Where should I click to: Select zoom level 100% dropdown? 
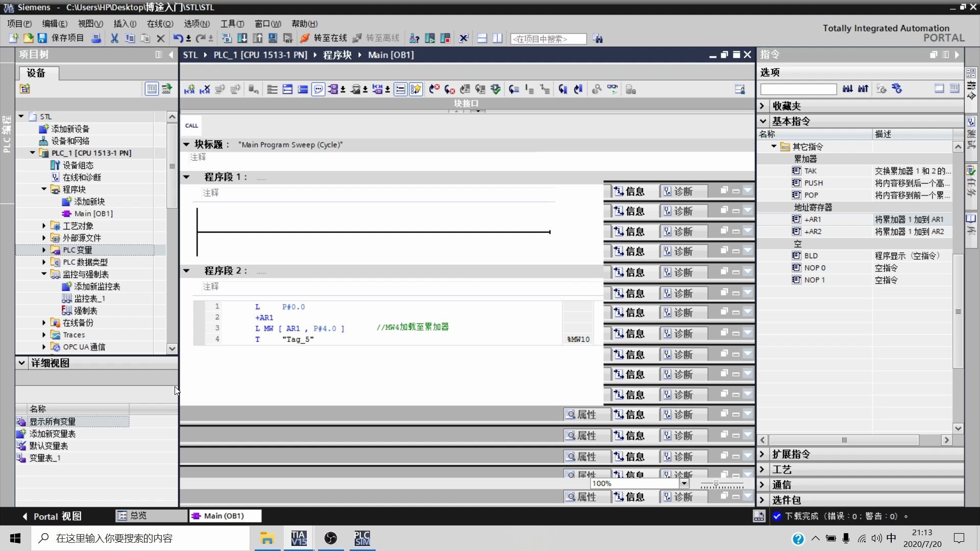[684, 483]
